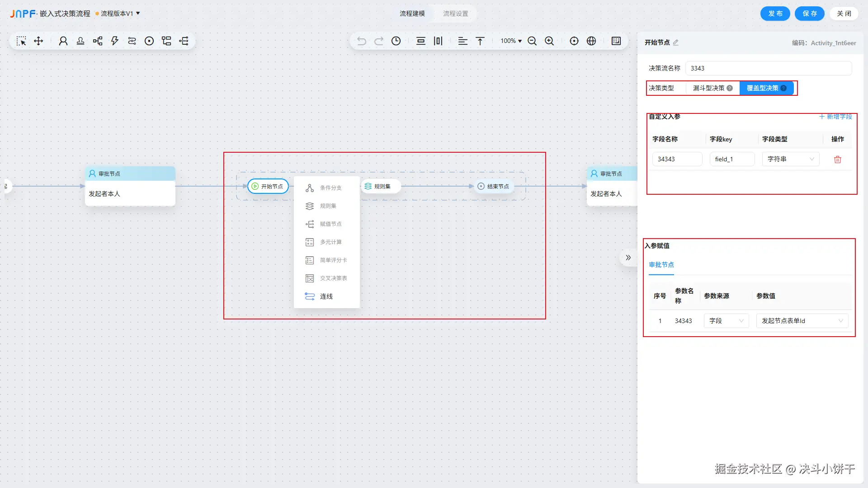Click the 决策流名称 input field
868x488 pixels.
coord(768,68)
